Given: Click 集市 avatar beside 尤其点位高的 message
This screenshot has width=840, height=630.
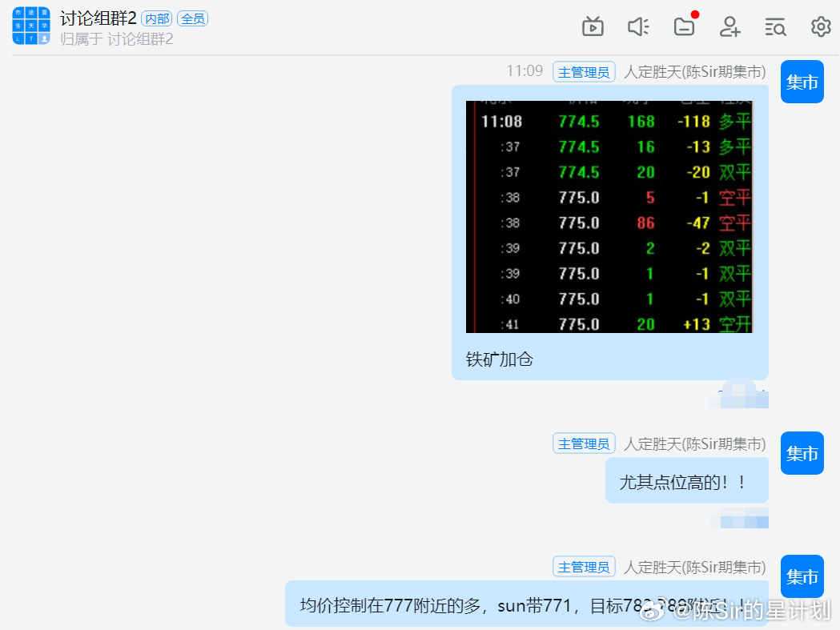Looking at the screenshot, I should tap(802, 453).
